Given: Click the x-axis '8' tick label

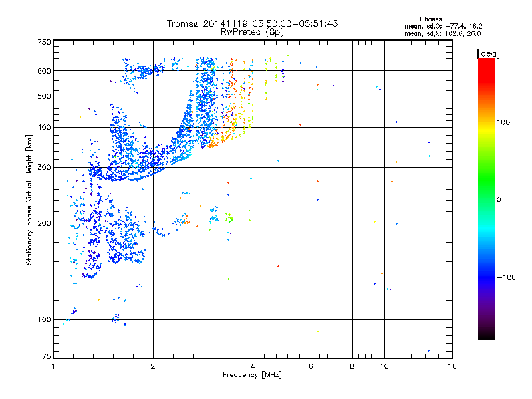Looking at the screenshot, I should (x=352, y=366).
